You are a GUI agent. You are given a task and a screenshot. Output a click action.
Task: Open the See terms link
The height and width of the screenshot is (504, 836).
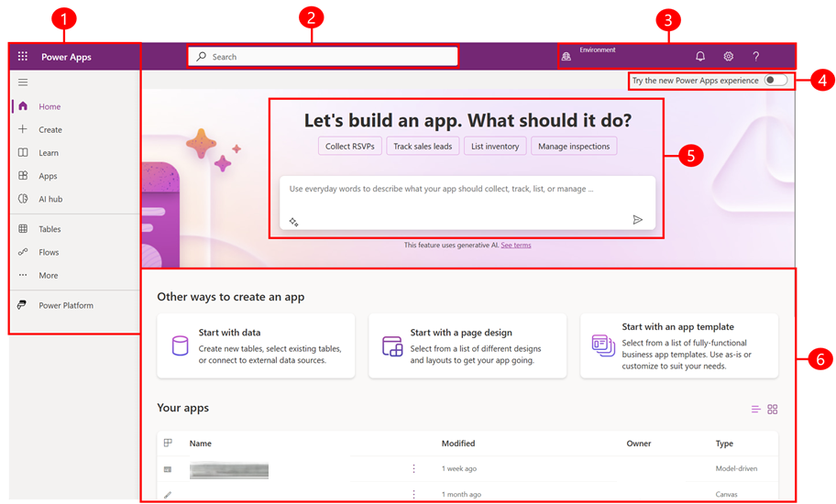click(515, 245)
